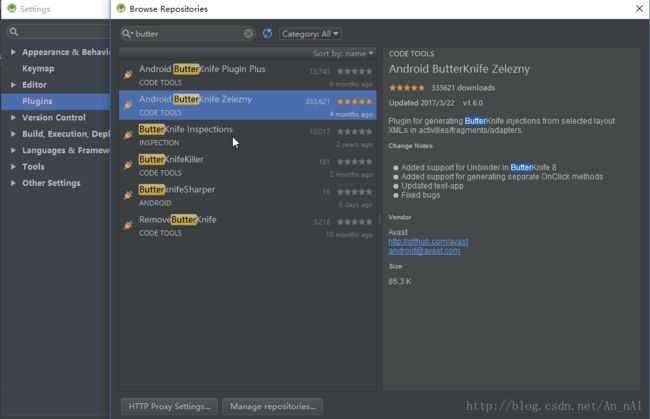The image size is (650, 419).
Task: Select Other Settings in Settings sidebar
Action: [51, 183]
